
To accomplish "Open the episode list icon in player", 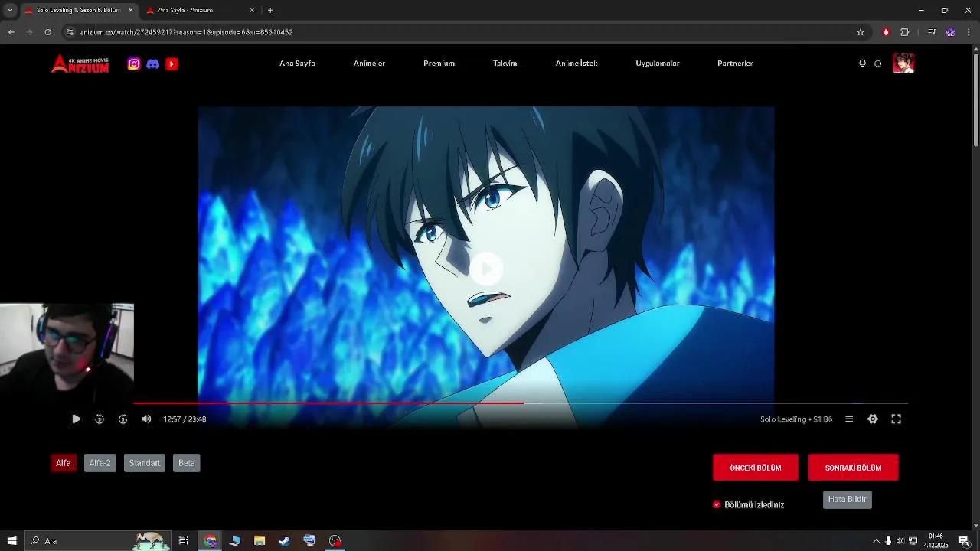I will click(849, 419).
